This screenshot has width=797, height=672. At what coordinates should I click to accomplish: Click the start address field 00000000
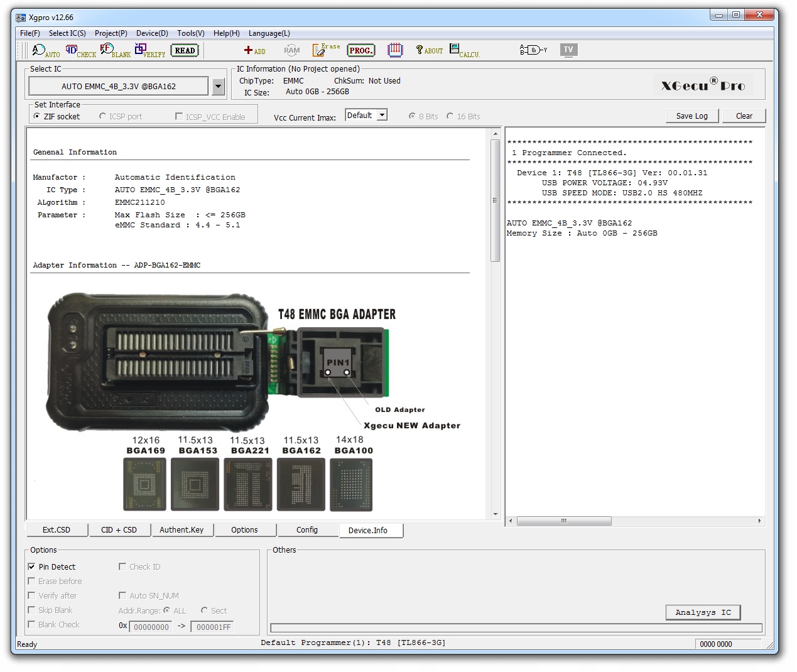click(151, 627)
